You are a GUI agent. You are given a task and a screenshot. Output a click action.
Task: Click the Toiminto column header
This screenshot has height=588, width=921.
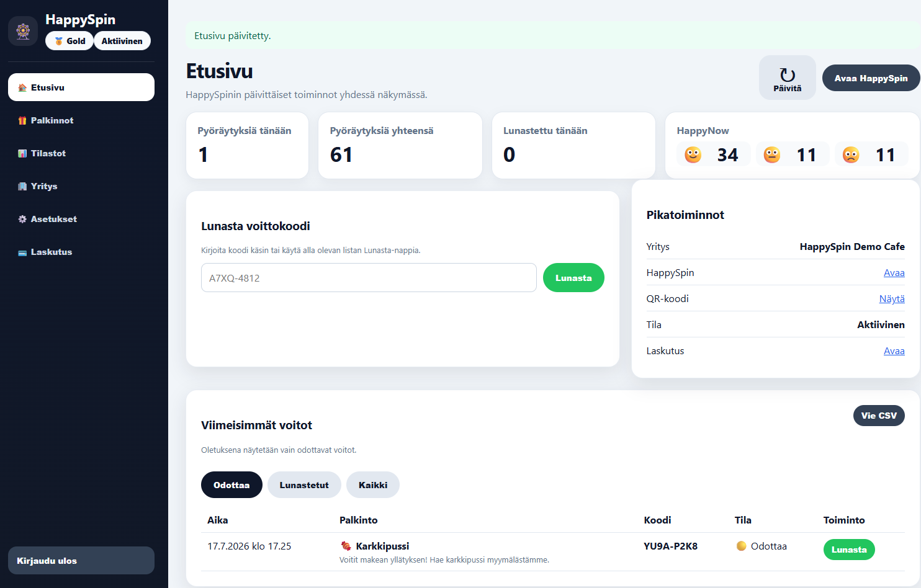(x=844, y=520)
